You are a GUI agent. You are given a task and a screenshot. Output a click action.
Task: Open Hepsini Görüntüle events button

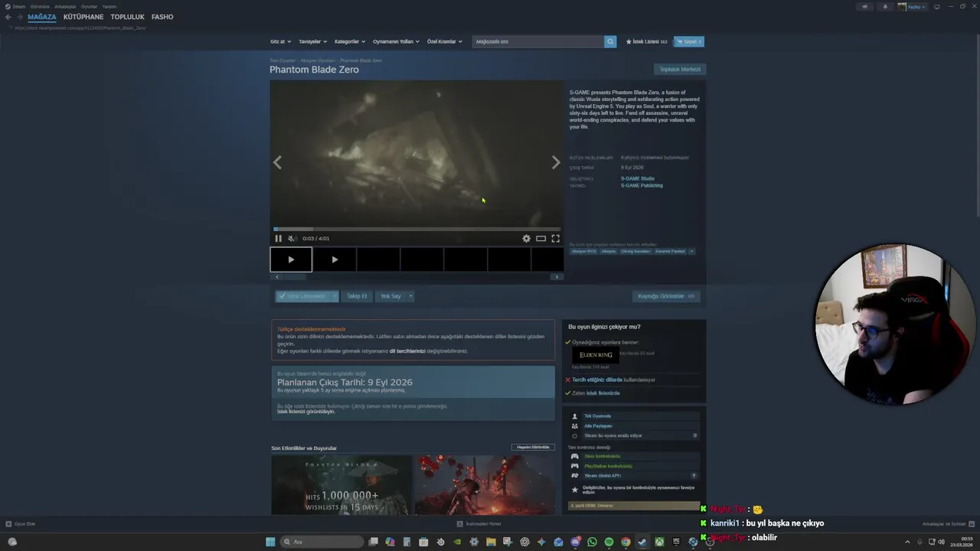coord(533,447)
